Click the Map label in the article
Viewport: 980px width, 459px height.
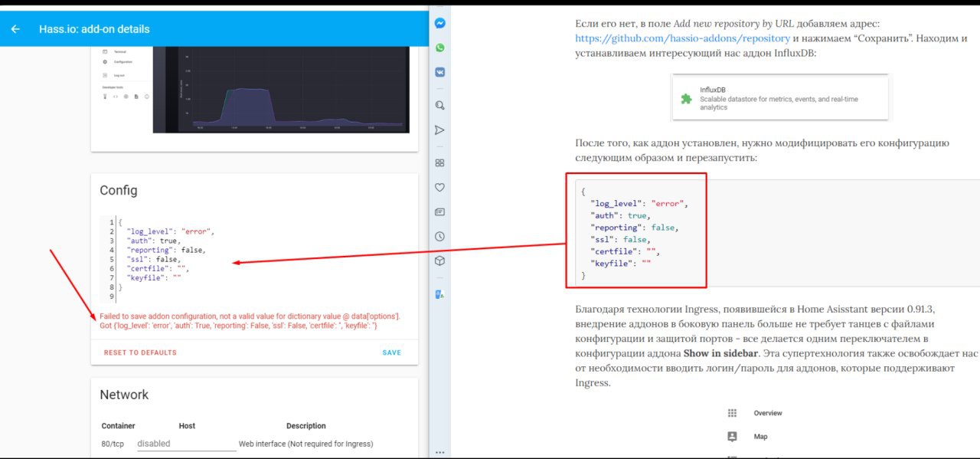tap(760, 436)
